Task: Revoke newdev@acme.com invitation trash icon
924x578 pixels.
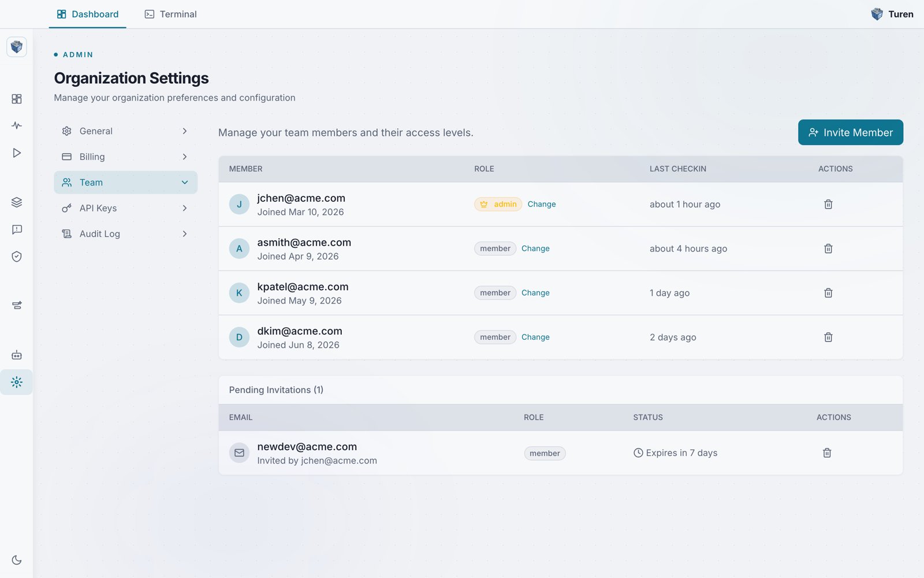Action: click(827, 453)
